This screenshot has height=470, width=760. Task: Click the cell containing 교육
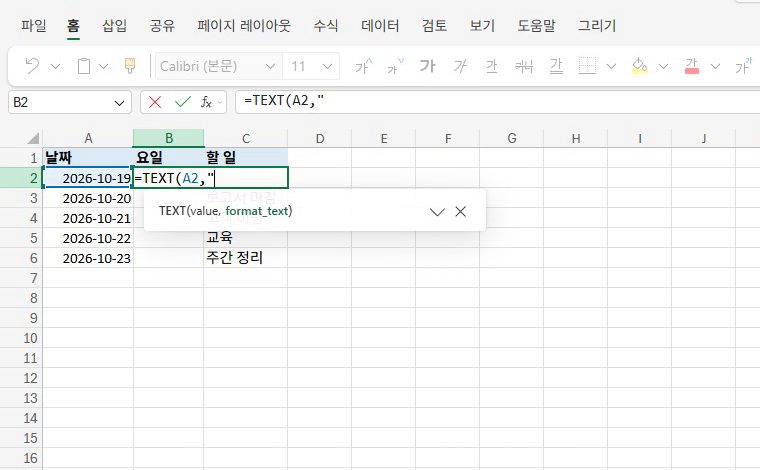pos(246,237)
